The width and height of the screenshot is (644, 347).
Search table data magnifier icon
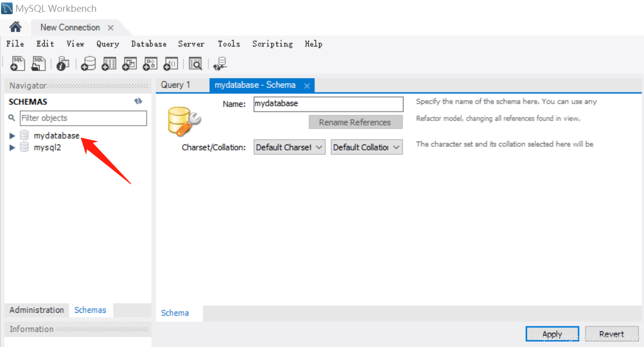(195, 63)
